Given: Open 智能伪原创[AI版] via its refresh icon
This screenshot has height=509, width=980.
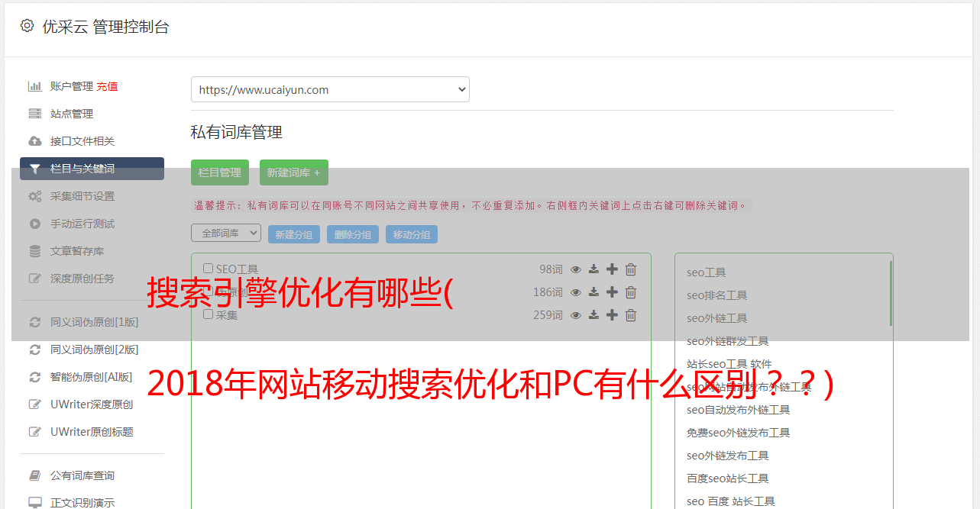Looking at the screenshot, I should click(x=35, y=377).
